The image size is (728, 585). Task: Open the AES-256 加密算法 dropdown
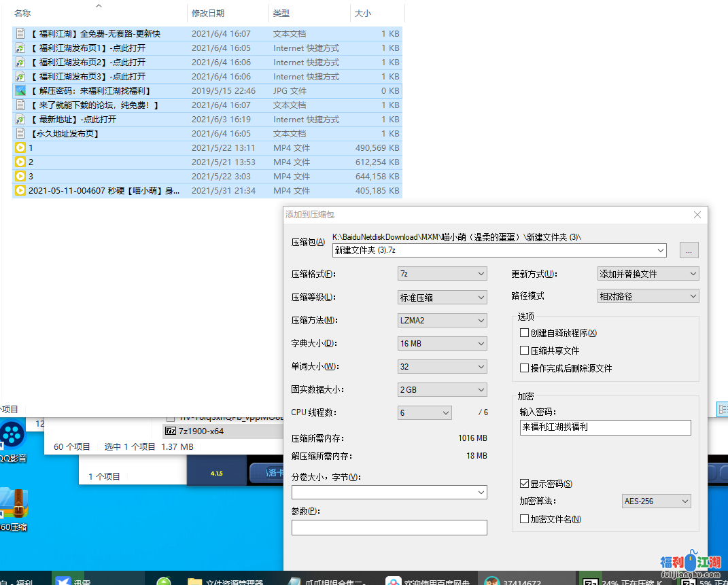[656, 501]
